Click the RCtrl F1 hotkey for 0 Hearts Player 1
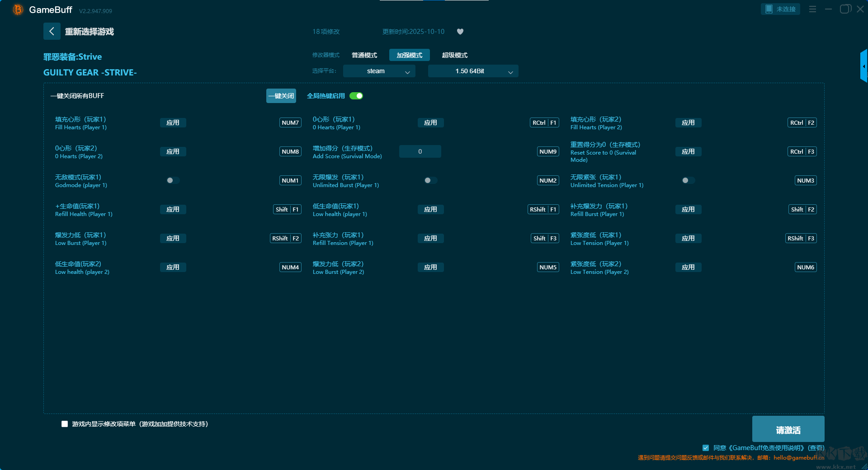The width and height of the screenshot is (868, 470). coord(544,122)
